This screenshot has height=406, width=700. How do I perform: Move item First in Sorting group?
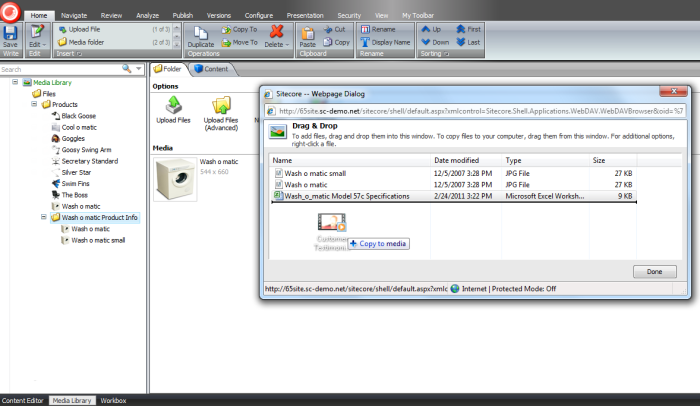point(468,29)
